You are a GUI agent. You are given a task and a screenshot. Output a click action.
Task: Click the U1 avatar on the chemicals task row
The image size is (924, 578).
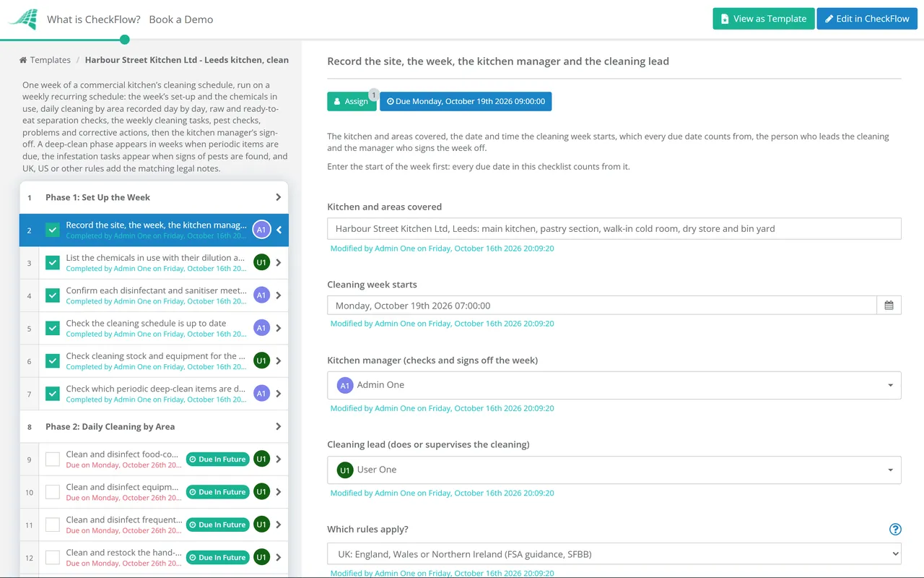[x=261, y=262]
